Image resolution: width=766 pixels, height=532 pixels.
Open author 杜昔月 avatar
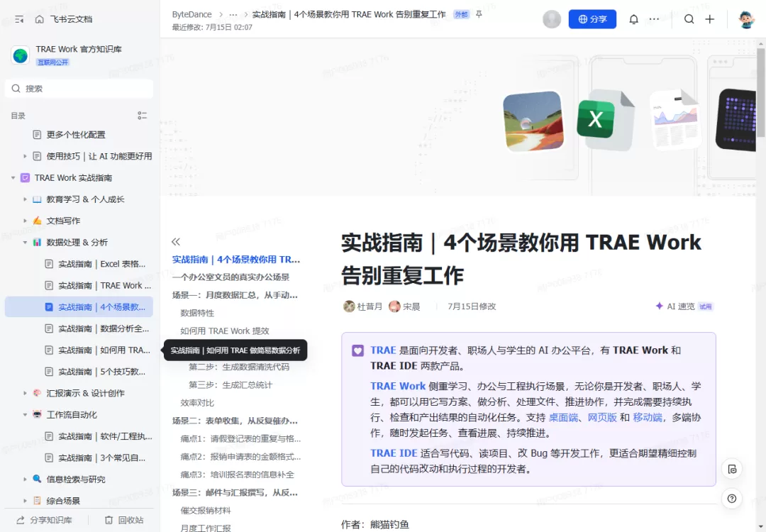pos(349,306)
